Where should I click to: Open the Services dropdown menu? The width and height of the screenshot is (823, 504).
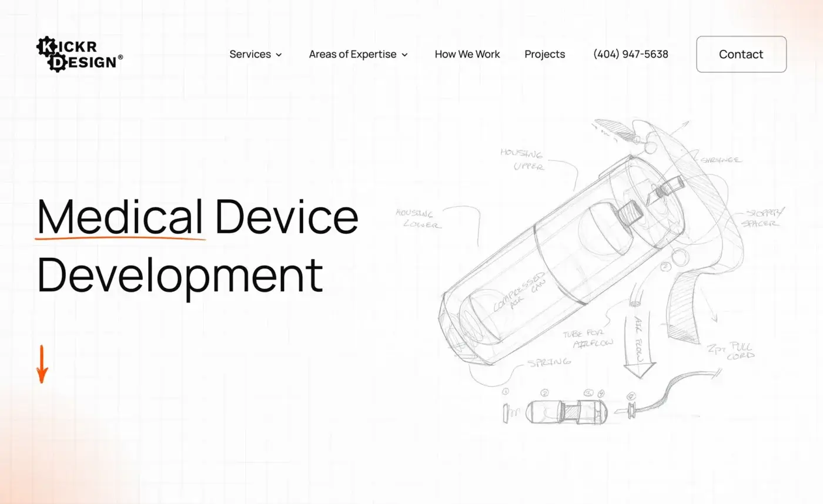pos(250,54)
